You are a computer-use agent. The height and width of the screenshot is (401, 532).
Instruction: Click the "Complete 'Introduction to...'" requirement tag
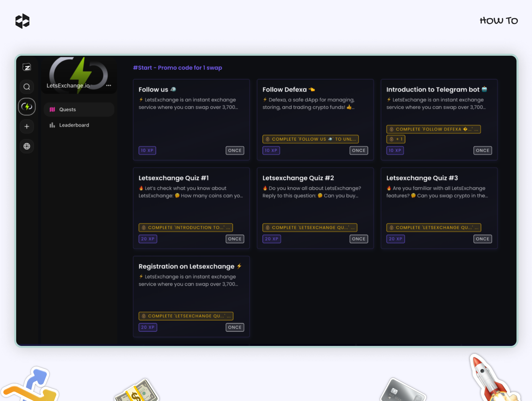coord(186,228)
